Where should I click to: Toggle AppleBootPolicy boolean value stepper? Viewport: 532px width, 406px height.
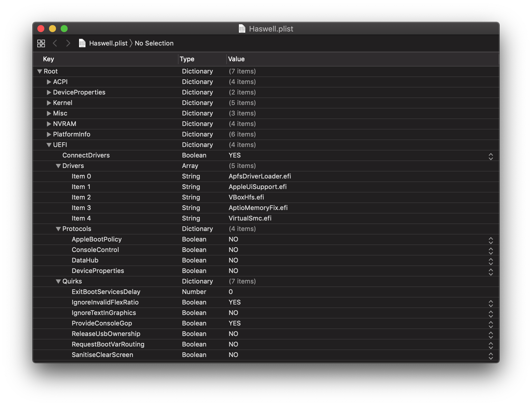pyautogui.click(x=491, y=241)
